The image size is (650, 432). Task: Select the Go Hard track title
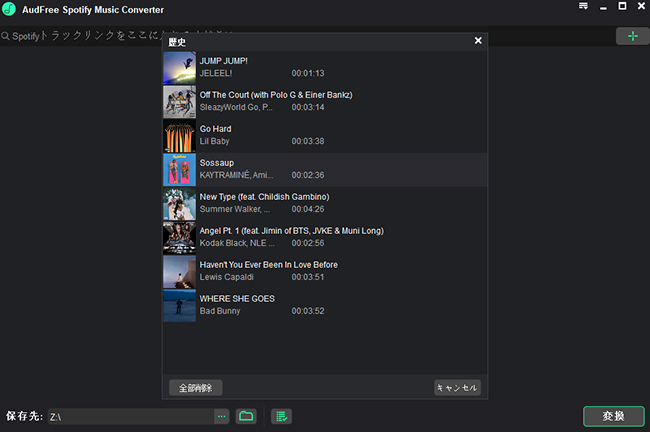pyautogui.click(x=216, y=129)
